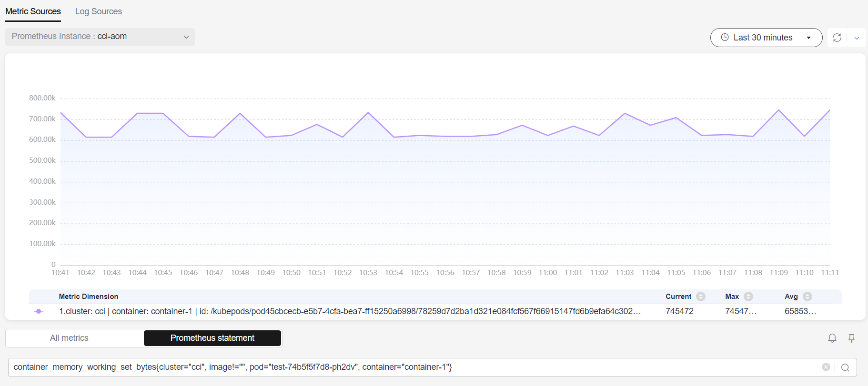Sort by the Max column
Screen dimensions: 868x386
click(748, 297)
